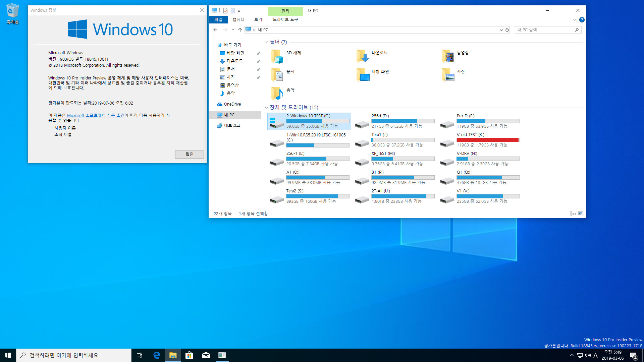The width and height of the screenshot is (644, 362).
Task: Switch to large icons view in status bar
Action: point(581,214)
